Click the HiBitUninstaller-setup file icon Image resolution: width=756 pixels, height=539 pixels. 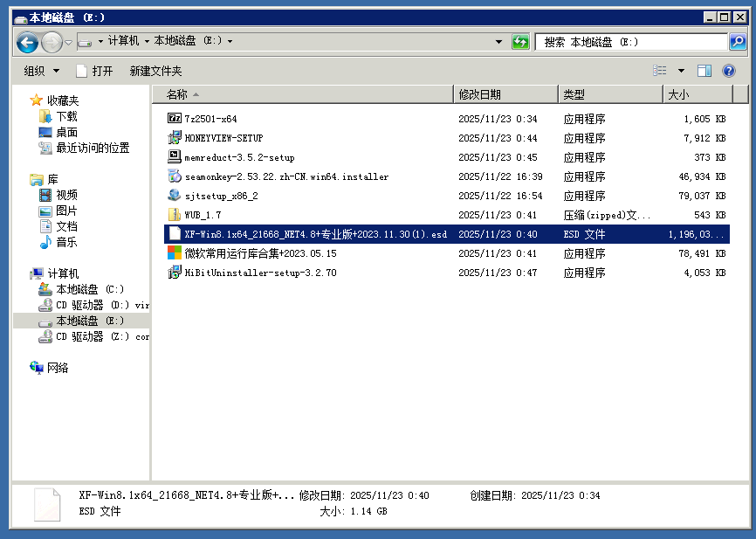(x=174, y=273)
